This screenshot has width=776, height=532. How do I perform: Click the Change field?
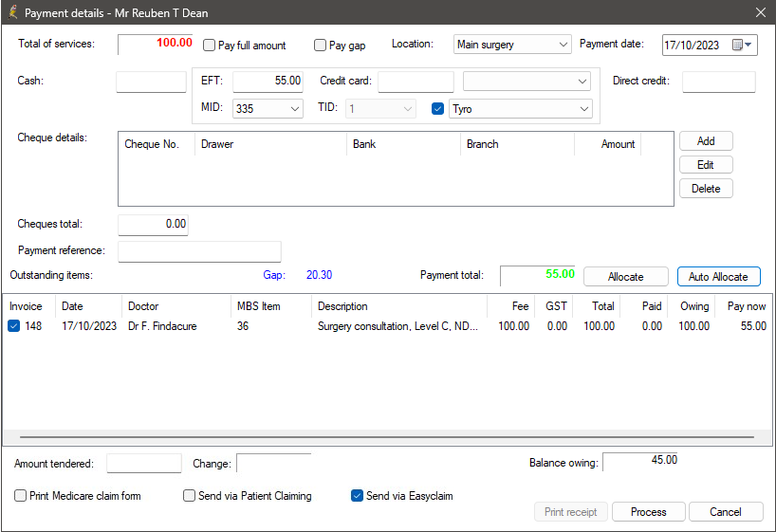point(273,463)
